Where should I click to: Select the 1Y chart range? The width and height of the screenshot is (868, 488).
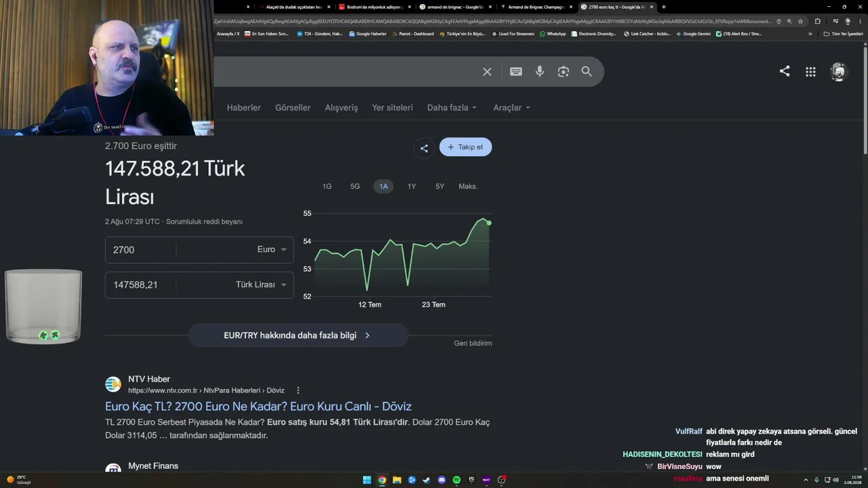(x=412, y=186)
